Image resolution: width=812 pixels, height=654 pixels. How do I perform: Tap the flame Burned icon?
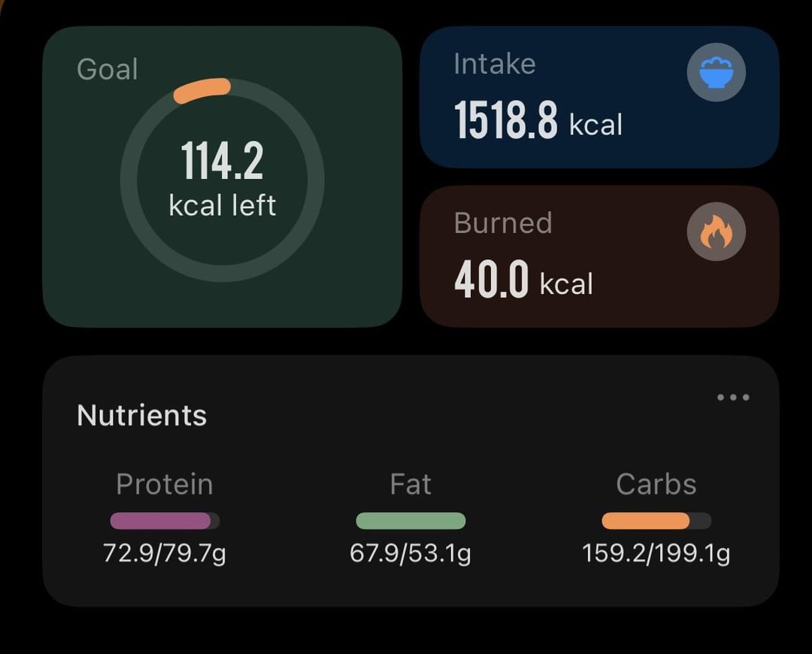pos(716,232)
